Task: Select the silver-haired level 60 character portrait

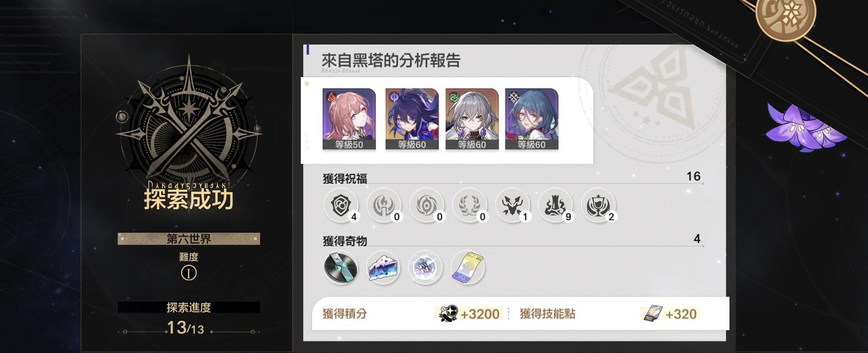Action: point(472,119)
